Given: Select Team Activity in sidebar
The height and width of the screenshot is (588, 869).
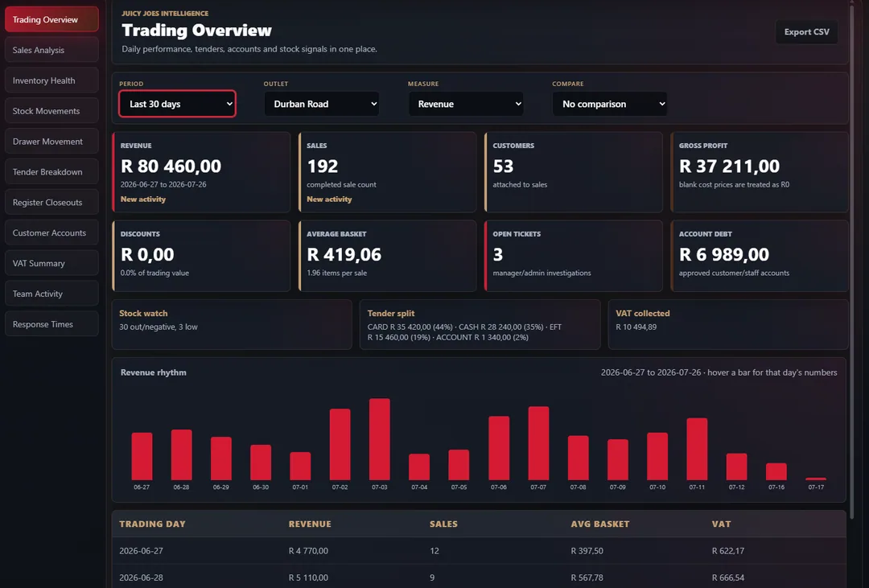Looking at the screenshot, I should pos(51,294).
